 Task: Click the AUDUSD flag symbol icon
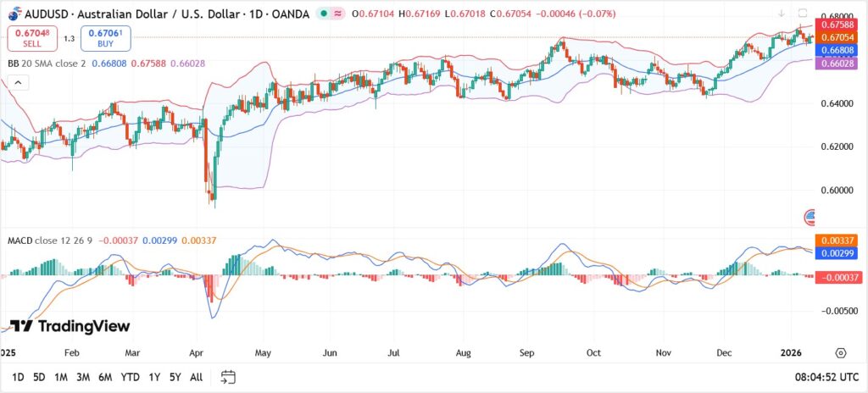point(14,14)
